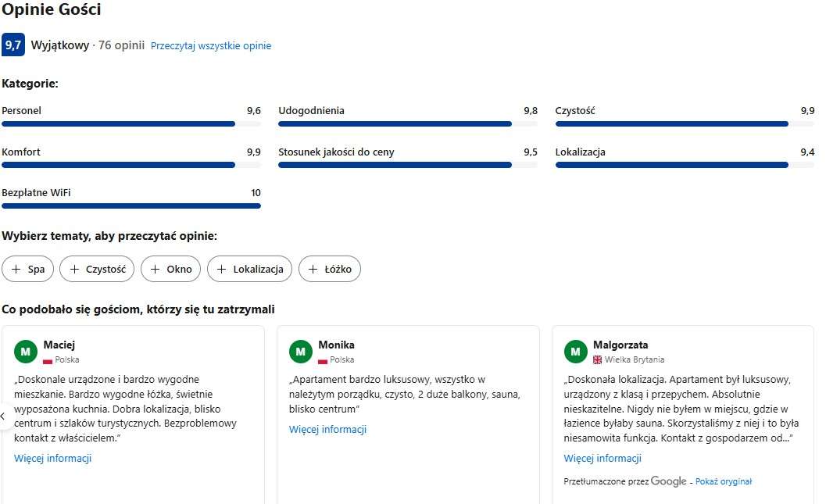Screen dimensions: 826x504
Task: Expand Maciej's review with Więcej informacji
Action: [53, 459]
